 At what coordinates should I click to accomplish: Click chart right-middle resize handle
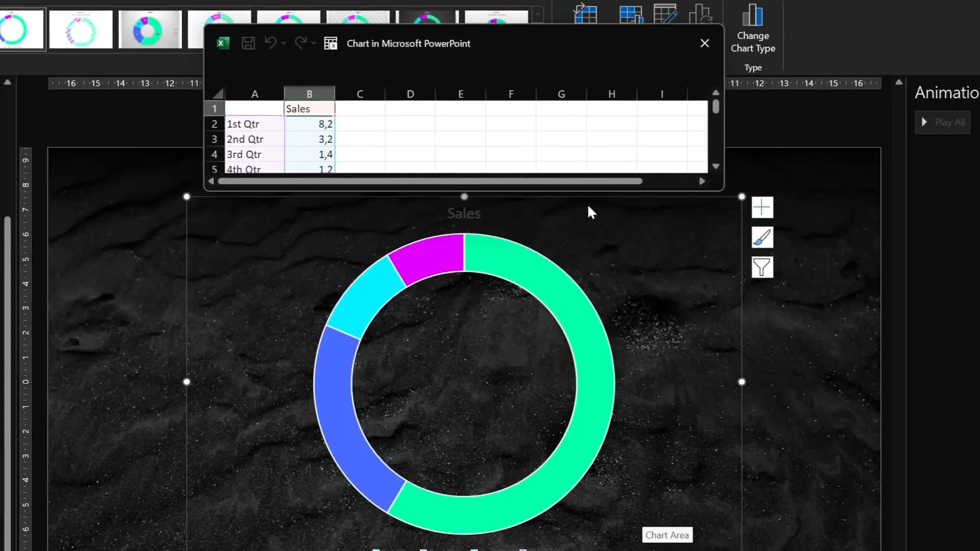pos(742,382)
